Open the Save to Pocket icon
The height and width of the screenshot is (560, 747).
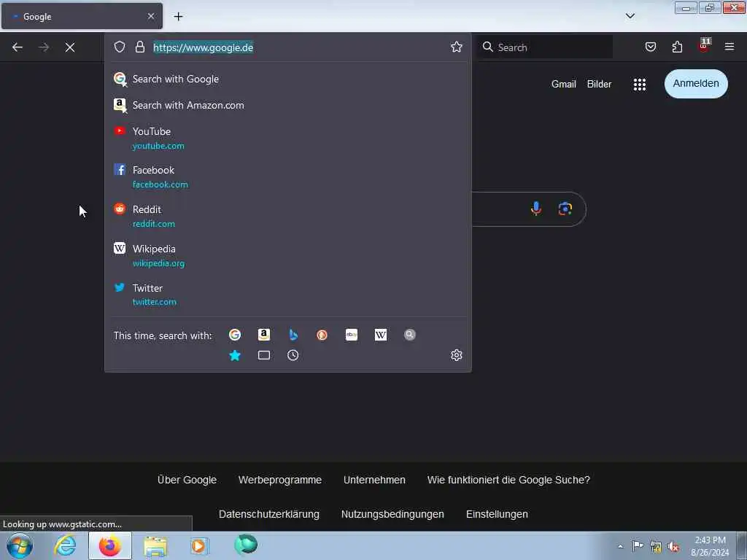pyautogui.click(x=650, y=47)
